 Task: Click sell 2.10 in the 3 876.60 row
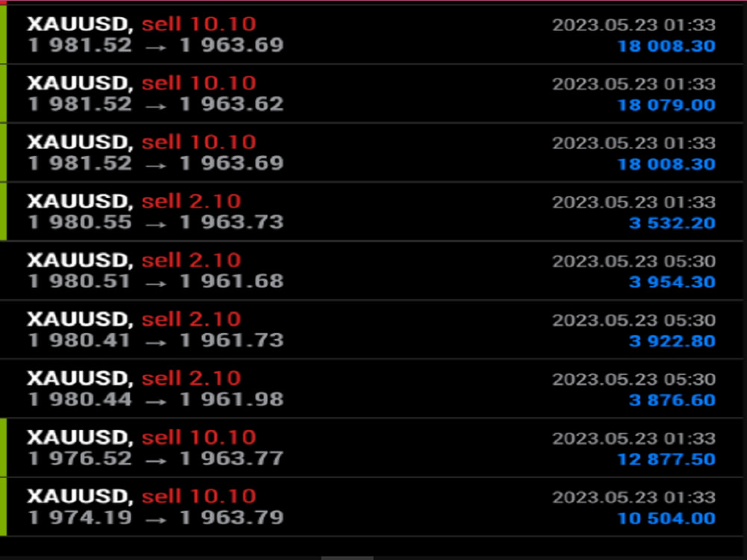[x=191, y=378]
